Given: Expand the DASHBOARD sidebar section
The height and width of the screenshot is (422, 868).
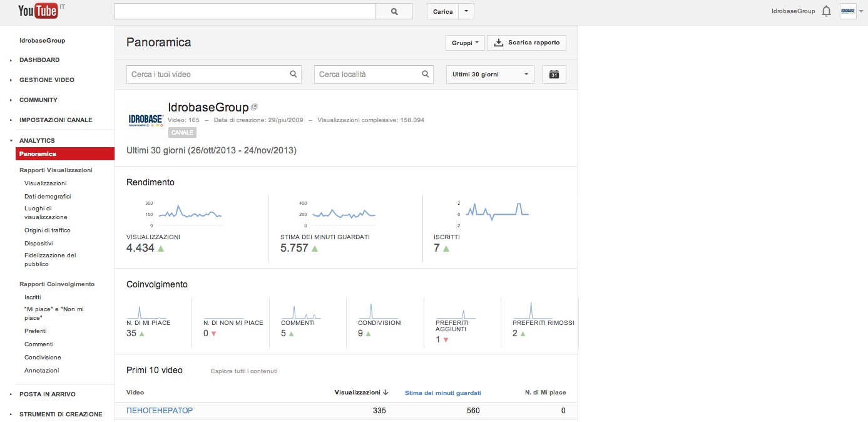Looking at the screenshot, I should [x=39, y=60].
